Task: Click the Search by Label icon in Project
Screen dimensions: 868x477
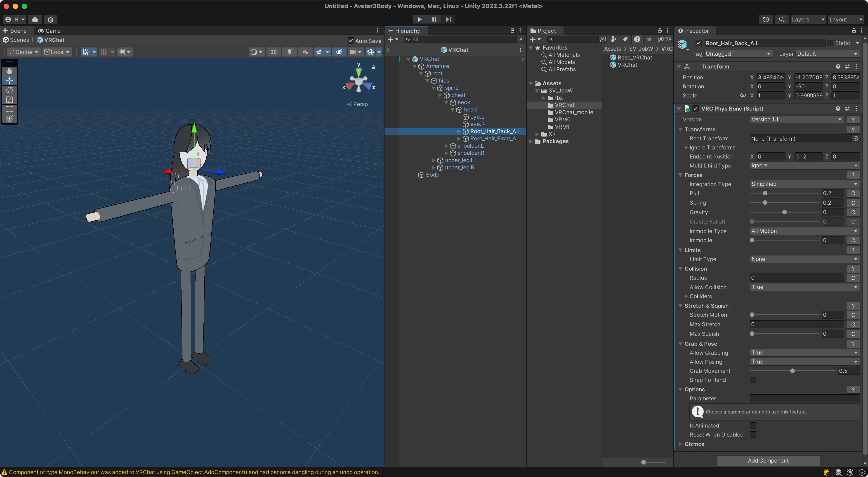Action: [x=625, y=39]
